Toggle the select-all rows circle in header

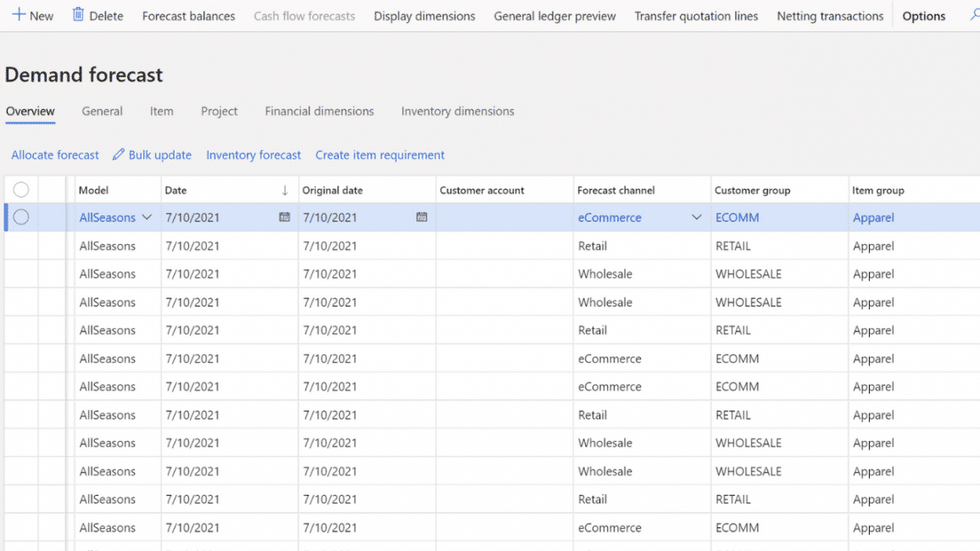point(21,189)
